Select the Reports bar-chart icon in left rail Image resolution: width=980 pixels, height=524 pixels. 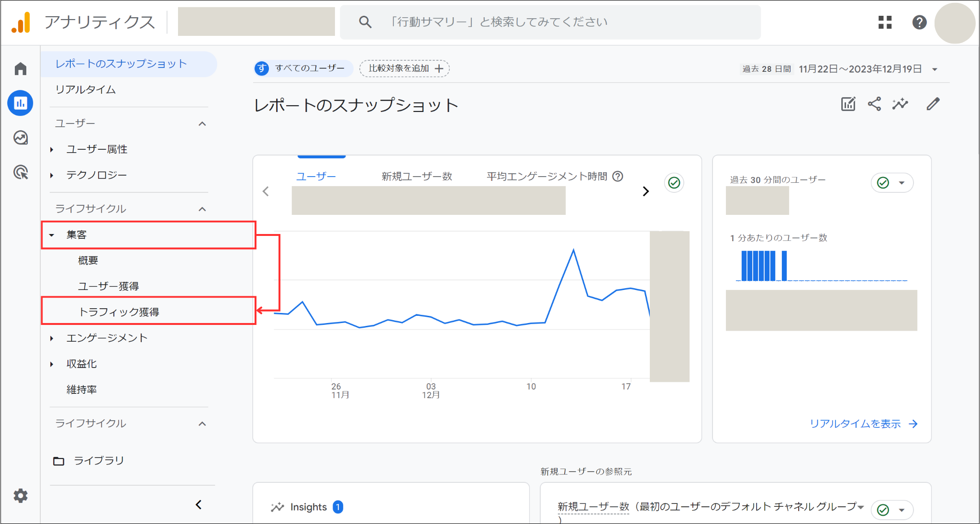(x=20, y=103)
